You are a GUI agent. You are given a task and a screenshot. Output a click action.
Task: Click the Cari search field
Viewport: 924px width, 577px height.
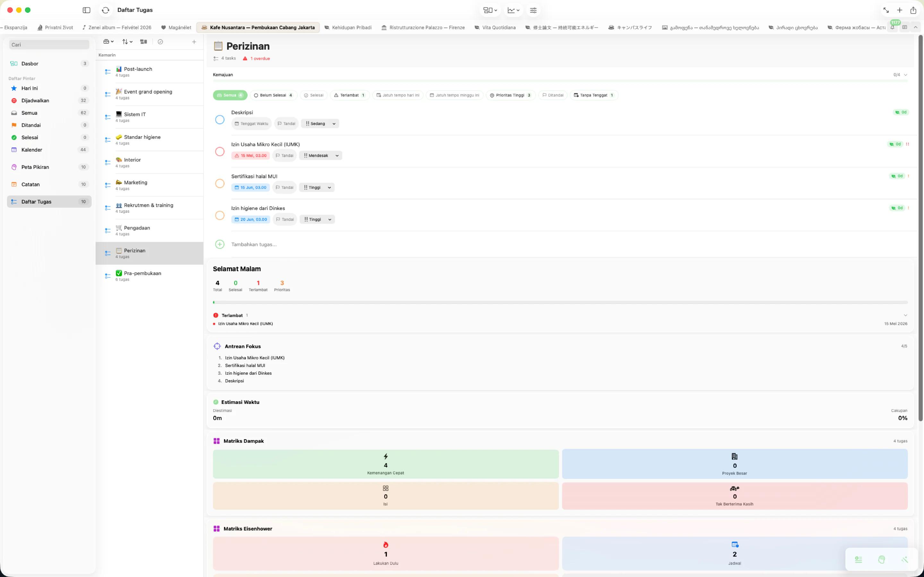(x=49, y=45)
